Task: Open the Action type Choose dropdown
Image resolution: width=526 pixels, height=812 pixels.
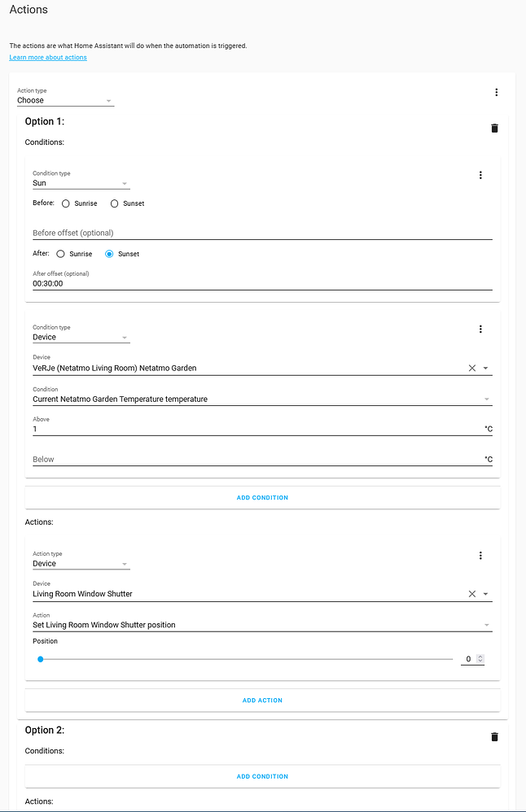Action: 65,100
